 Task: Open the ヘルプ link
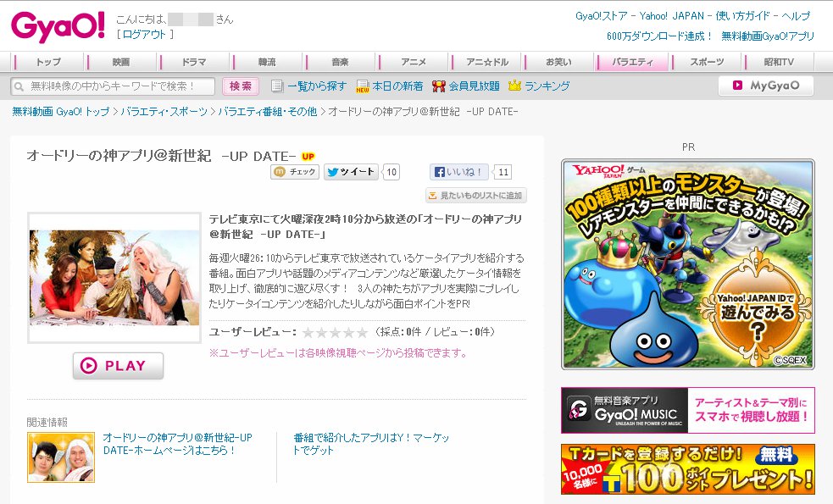796,16
